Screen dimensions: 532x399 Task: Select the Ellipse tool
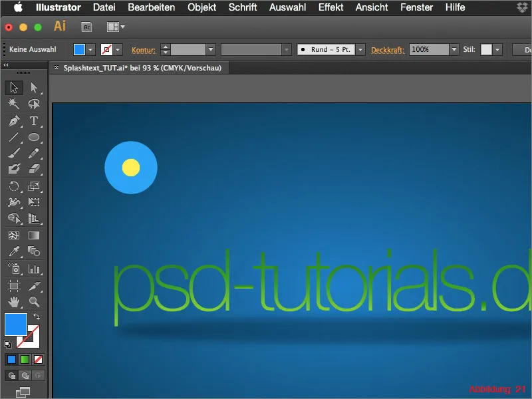(x=34, y=137)
